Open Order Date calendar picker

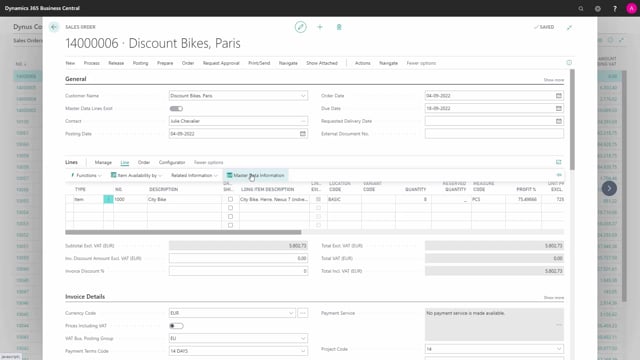[x=558, y=96]
